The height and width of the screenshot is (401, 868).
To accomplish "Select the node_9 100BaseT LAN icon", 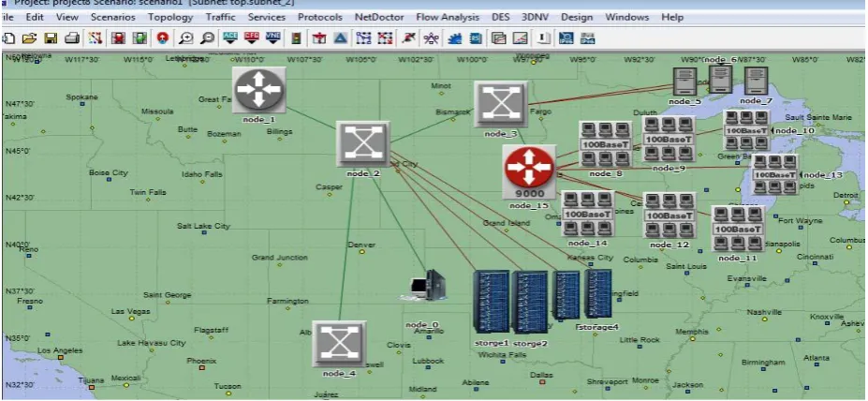I will (x=669, y=139).
